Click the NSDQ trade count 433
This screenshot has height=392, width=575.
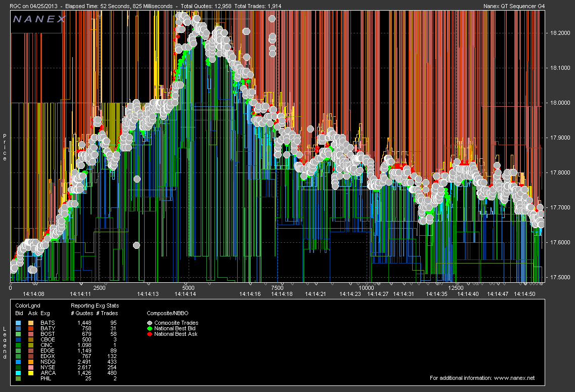(111, 362)
